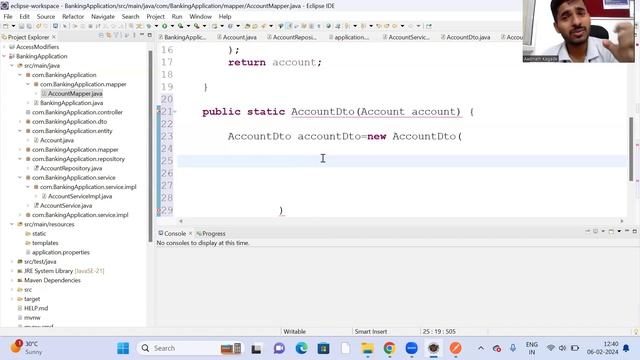The height and width of the screenshot is (360, 640).
Task: Collapse the com.BankingApplication.entity package
Action: 20,131
